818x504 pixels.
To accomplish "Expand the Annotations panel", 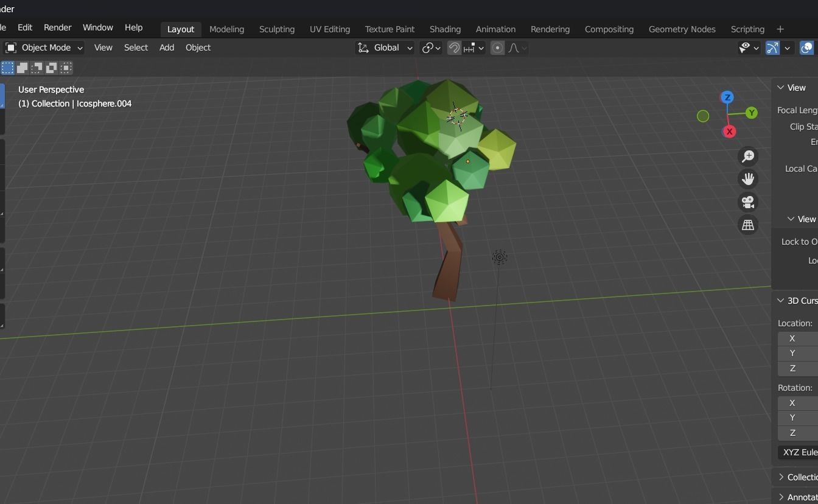I will tap(781, 497).
